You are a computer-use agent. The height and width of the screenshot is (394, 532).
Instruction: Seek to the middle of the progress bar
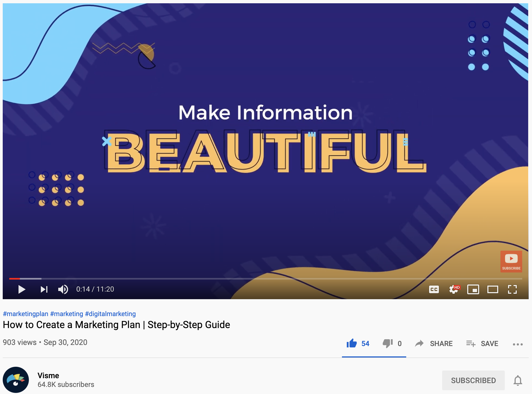tap(266, 278)
